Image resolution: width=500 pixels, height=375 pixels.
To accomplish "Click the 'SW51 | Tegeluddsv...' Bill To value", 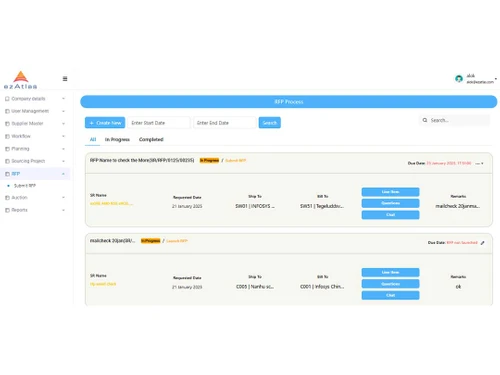I will (322, 206).
